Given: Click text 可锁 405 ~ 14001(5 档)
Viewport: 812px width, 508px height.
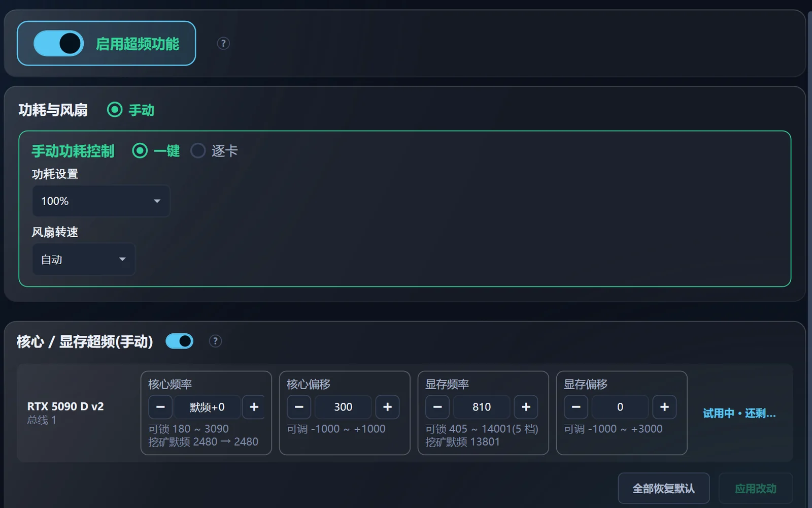Looking at the screenshot, I should 482,429.
